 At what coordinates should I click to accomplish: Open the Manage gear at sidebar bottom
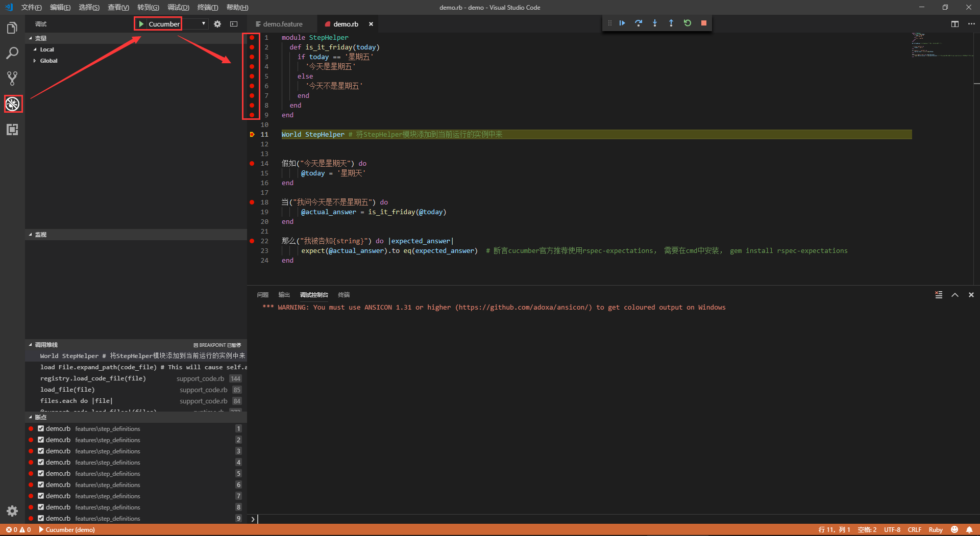pyautogui.click(x=12, y=511)
